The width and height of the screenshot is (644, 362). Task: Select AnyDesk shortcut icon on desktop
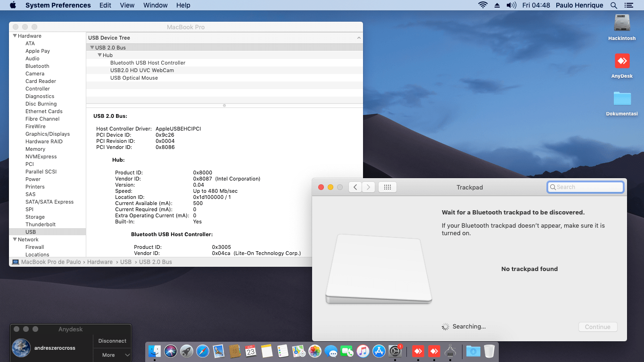pos(622,61)
